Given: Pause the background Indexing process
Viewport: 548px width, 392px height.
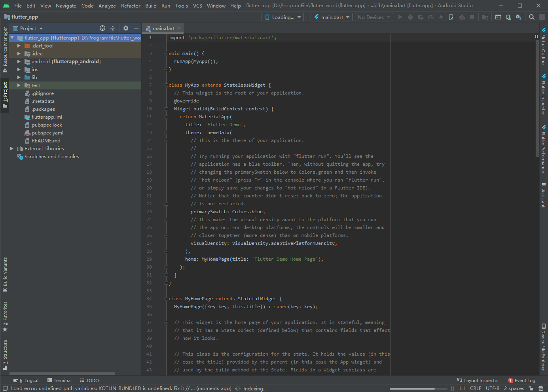Looking at the screenshot, I should pyautogui.click(x=452, y=389).
